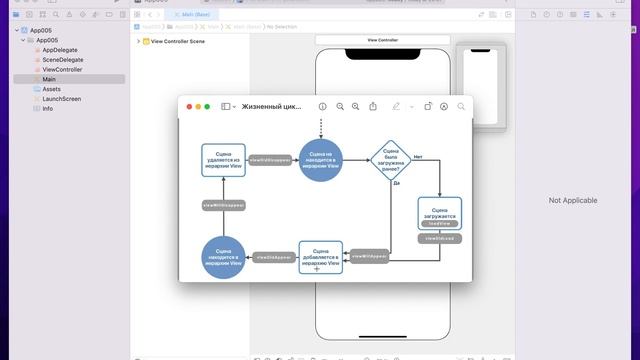Open the Debug navigator icon
This screenshot has height=360, width=640.
pyautogui.click(x=96, y=15)
